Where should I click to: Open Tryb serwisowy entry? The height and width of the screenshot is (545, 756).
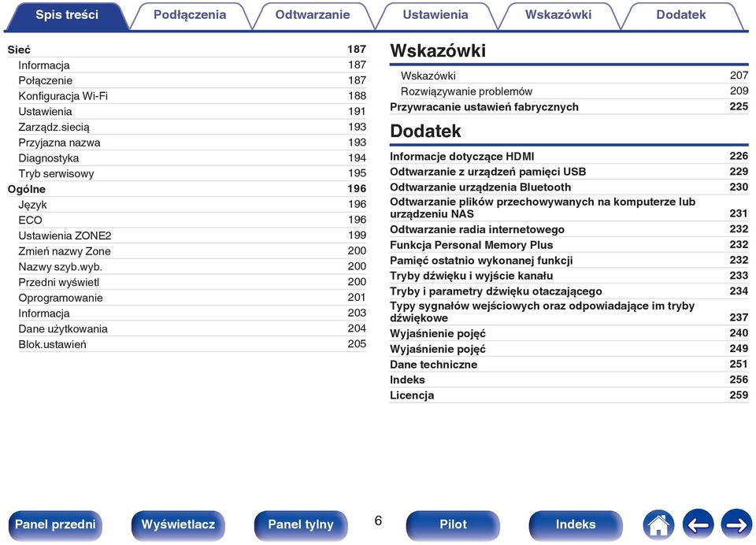pos(192,173)
